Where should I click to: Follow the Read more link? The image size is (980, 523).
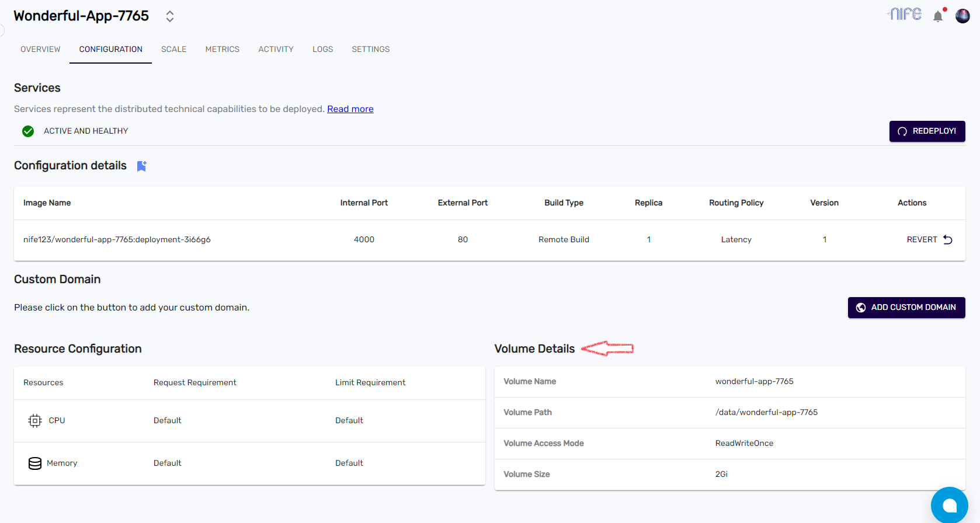coord(350,109)
